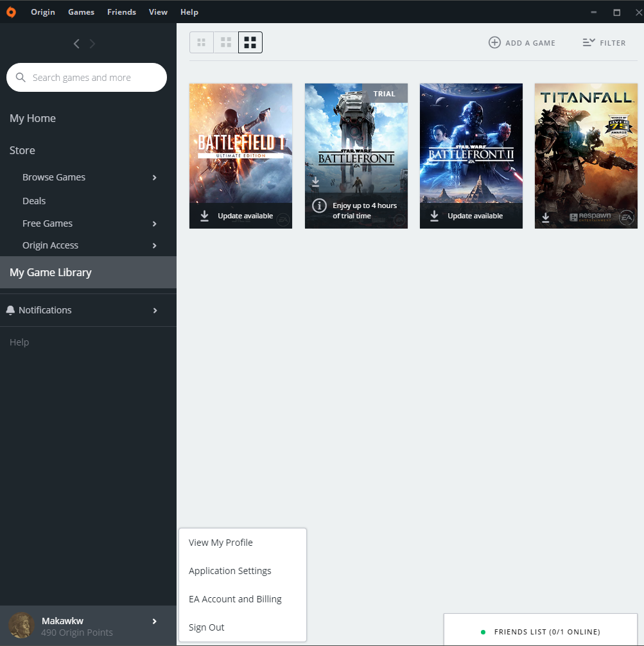Viewport: 644px width, 646px height.
Task: Click the TRIAL badge on Battlefront
Action: tap(385, 94)
